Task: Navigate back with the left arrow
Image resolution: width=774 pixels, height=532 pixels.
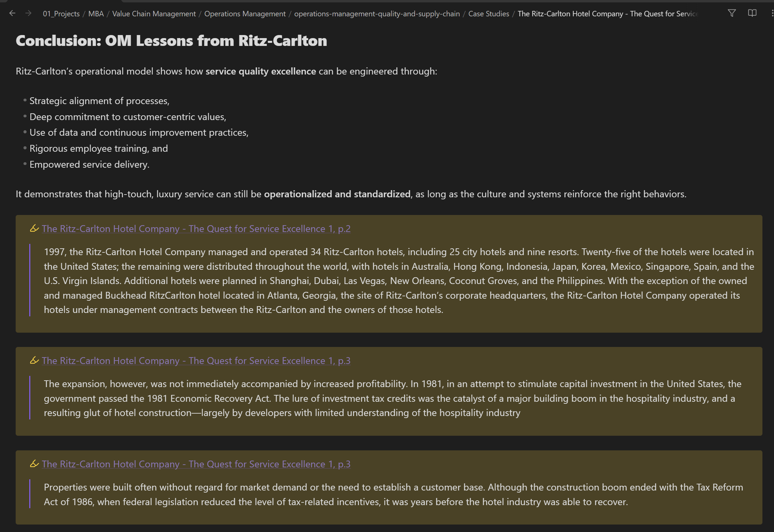Action: pos(13,13)
